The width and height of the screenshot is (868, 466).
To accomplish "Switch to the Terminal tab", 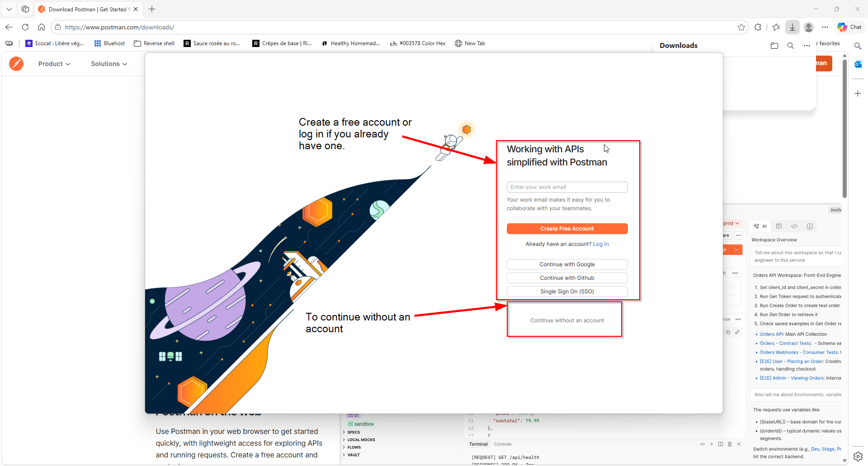I will point(478,444).
